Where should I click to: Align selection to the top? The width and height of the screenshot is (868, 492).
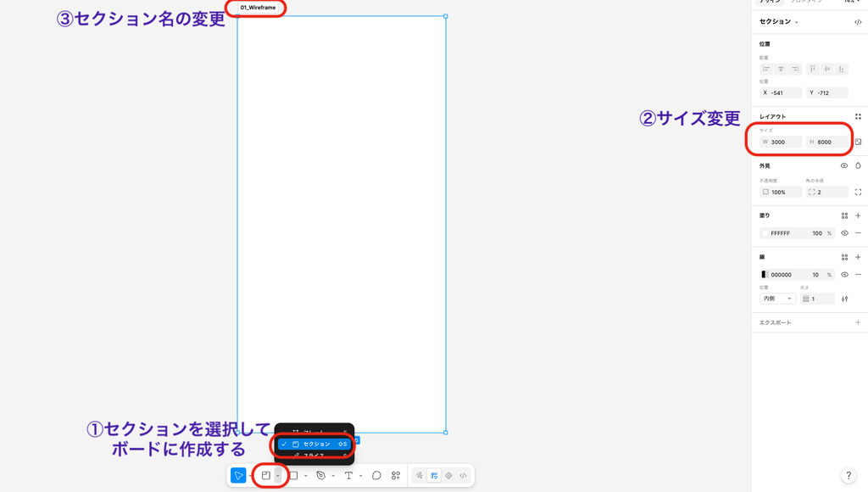point(813,69)
